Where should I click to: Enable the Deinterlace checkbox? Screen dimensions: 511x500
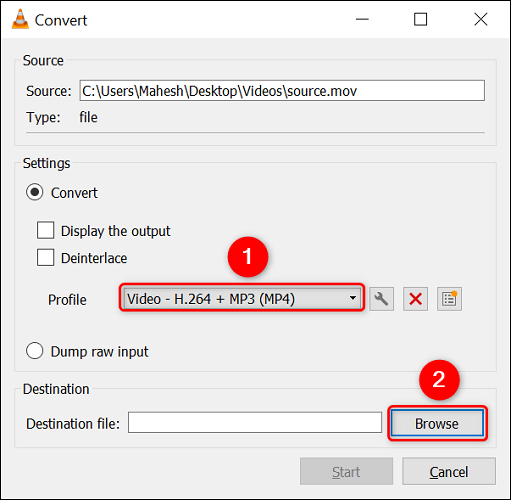(x=45, y=258)
